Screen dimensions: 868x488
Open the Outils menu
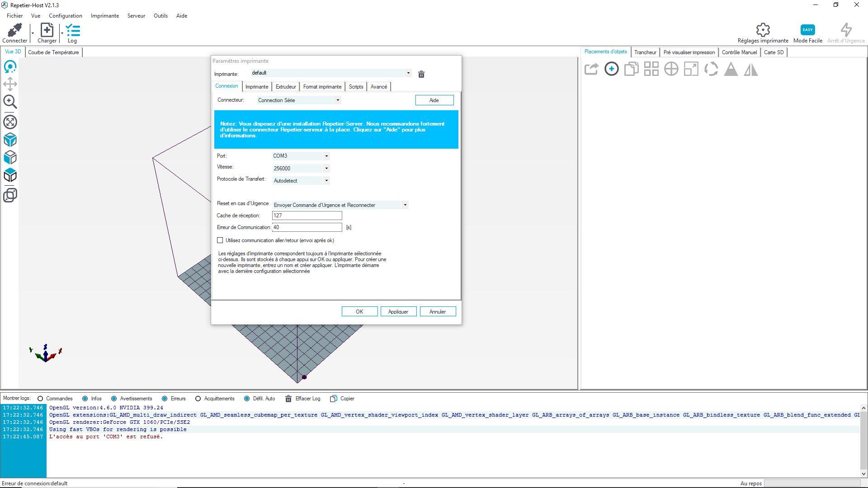point(160,16)
